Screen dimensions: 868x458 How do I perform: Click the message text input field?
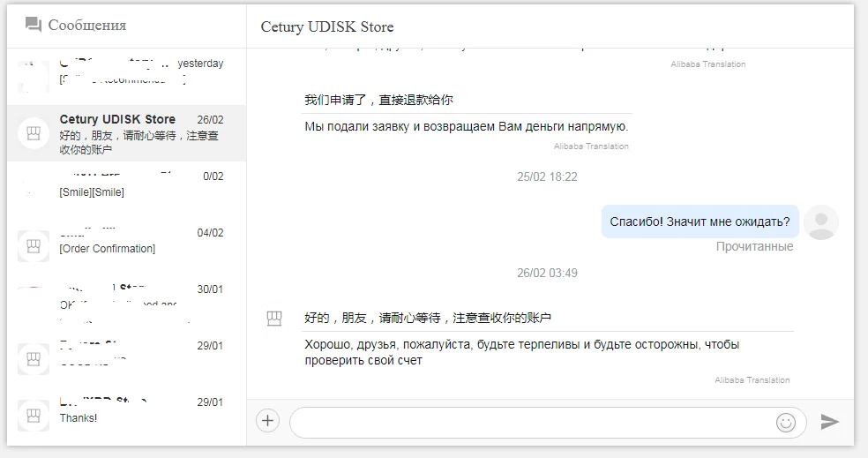548,423
